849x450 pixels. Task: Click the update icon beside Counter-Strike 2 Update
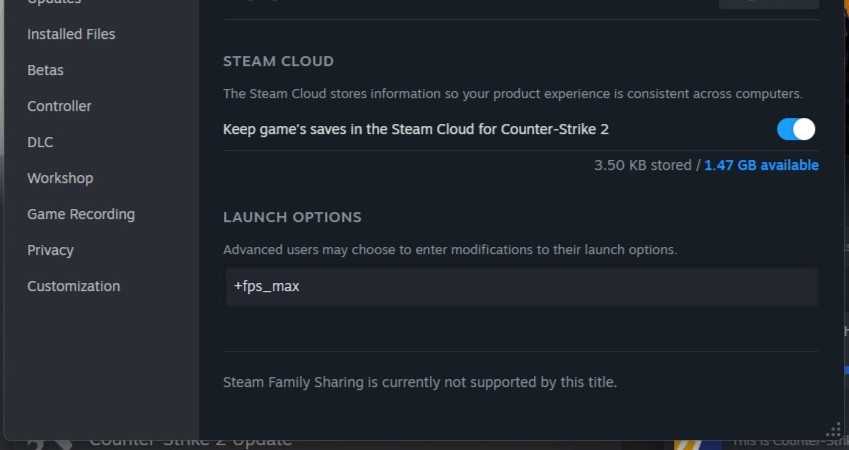[x=50, y=444]
